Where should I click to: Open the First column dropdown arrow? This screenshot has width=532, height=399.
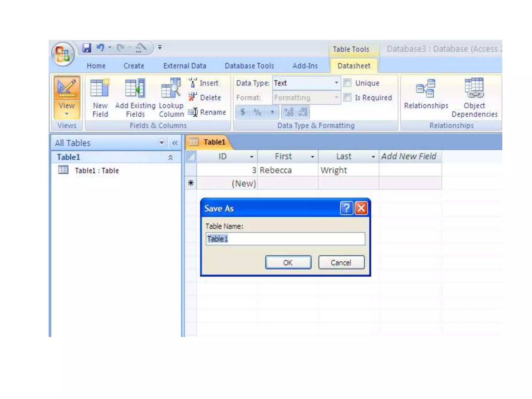(312, 157)
